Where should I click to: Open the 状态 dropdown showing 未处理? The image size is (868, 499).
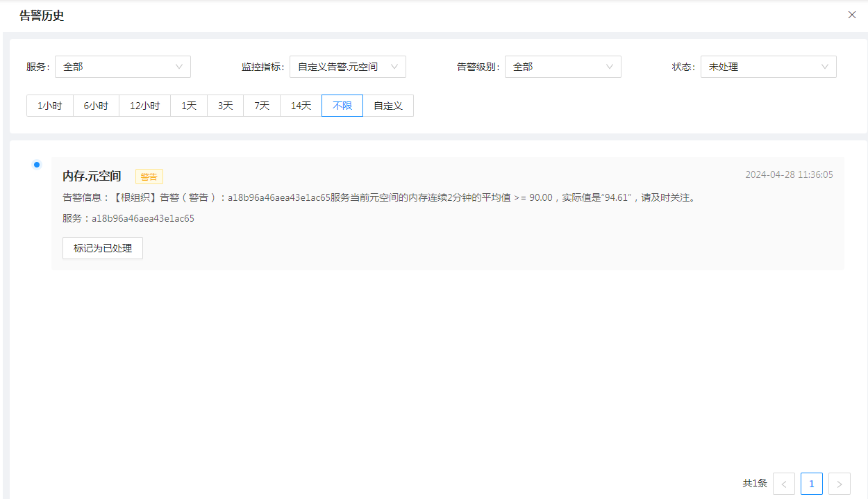point(768,67)
